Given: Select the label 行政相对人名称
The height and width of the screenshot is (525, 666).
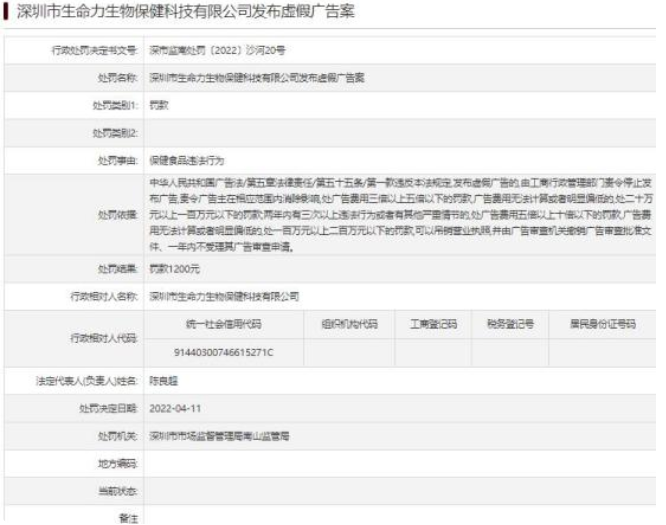Looking at the screenshot, I should (x=104, y=297).
